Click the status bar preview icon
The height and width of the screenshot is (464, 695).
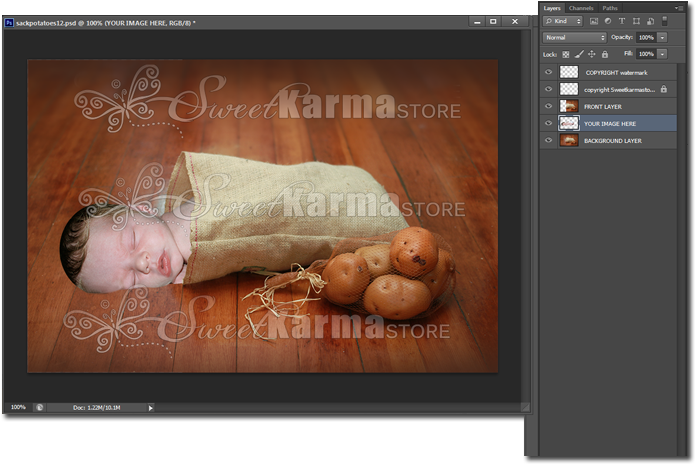pyautogui.click(x=39, y=407)
